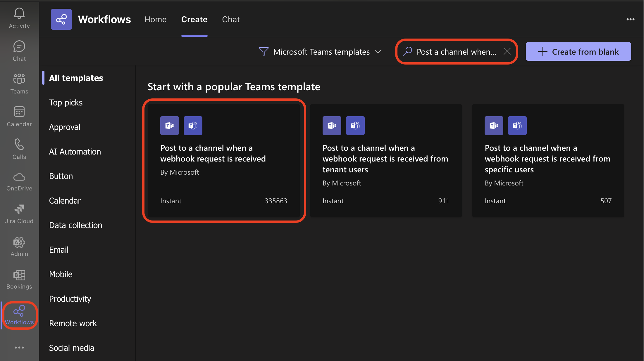
Task: Select Social media category
Action: tap(72, 348)
